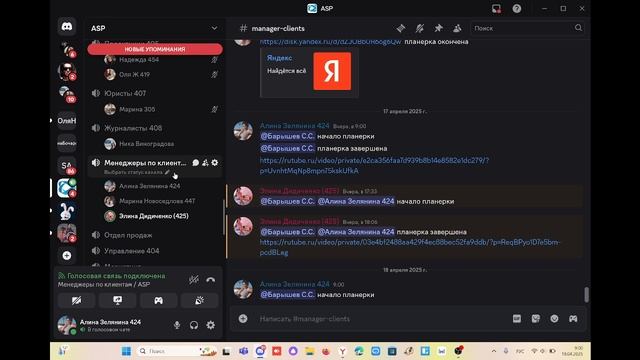This screenshot has width=640, height=360.
Task: Jump to НОВЫЕ УПОМИНАНИЯ new mentions
Action: [x=155, y=49]
